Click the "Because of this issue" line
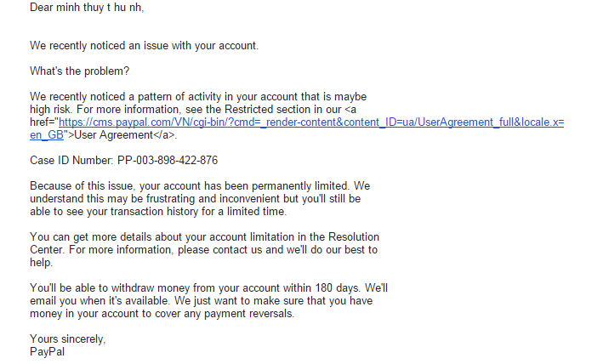This screenshot has width=603, height=364. pos(199,185)
